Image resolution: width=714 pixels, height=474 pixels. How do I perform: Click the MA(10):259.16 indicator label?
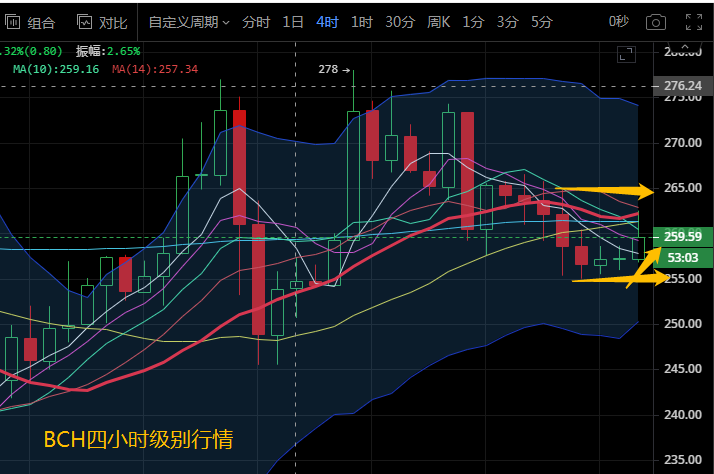(56, 69)
